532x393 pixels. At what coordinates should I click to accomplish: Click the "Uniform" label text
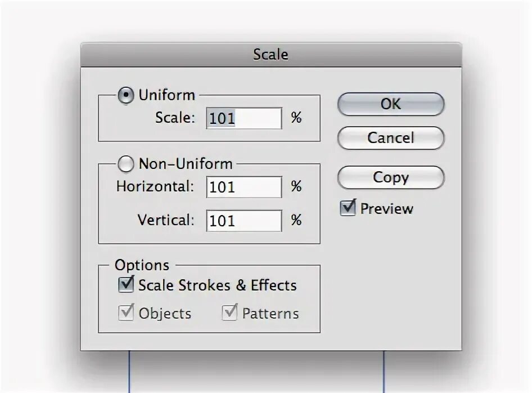166,95
